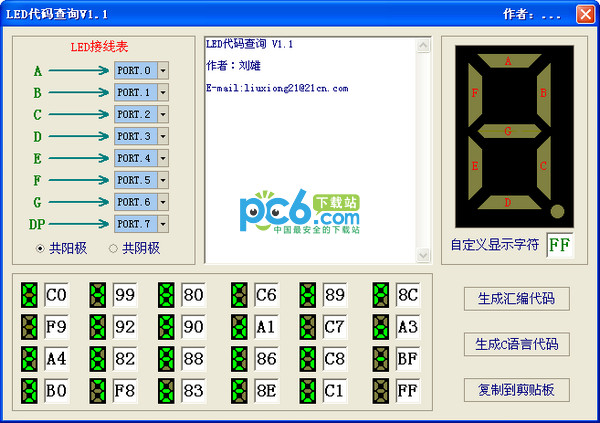Viewport: 600px width, 423px height.
Task: Click the LED icon beside code B0
Action: tap(29, 391)
